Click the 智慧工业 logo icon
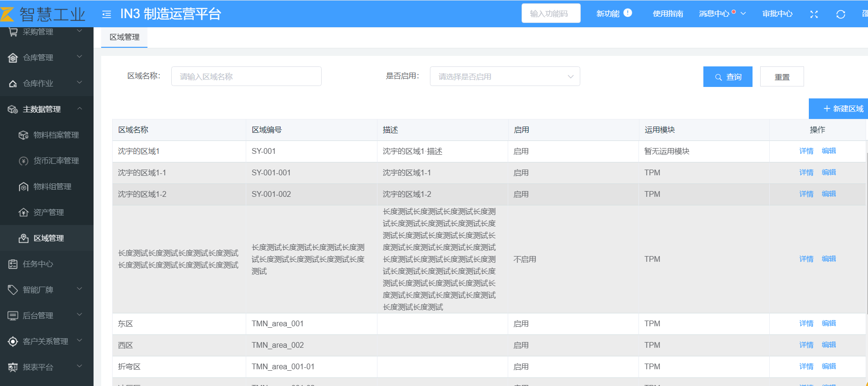 pos(7,14)
